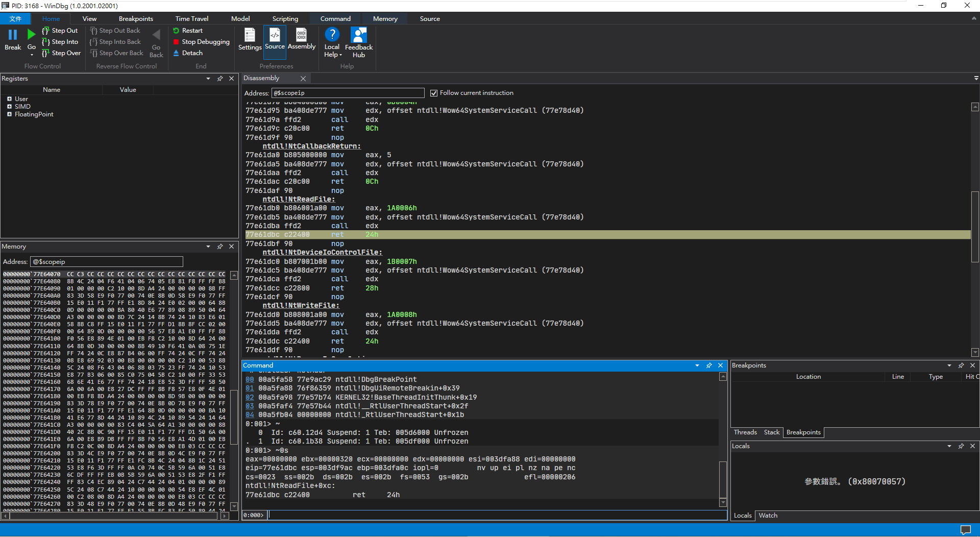Detach from the process
Image resolution: width=980 pixels, height=537 pixels.
point(187,53)
